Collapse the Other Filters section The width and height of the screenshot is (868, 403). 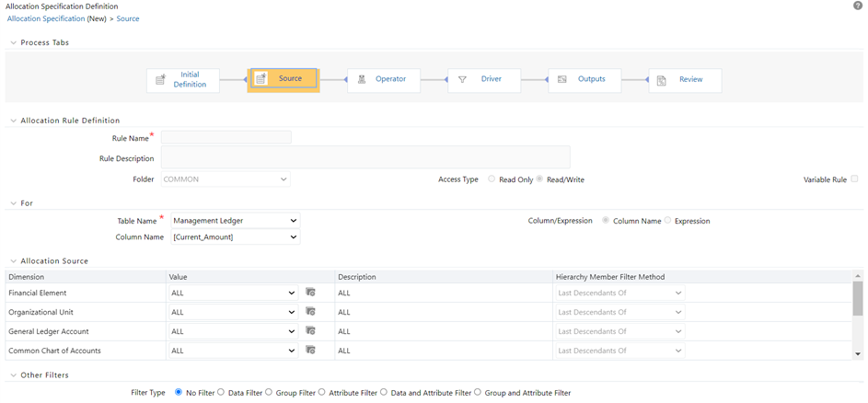pyautogui.click(x=13, y=374)
